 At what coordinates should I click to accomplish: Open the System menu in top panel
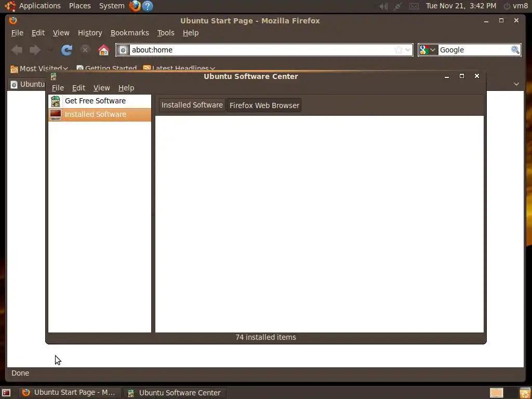pyautogui.click(x=112, y=6)
